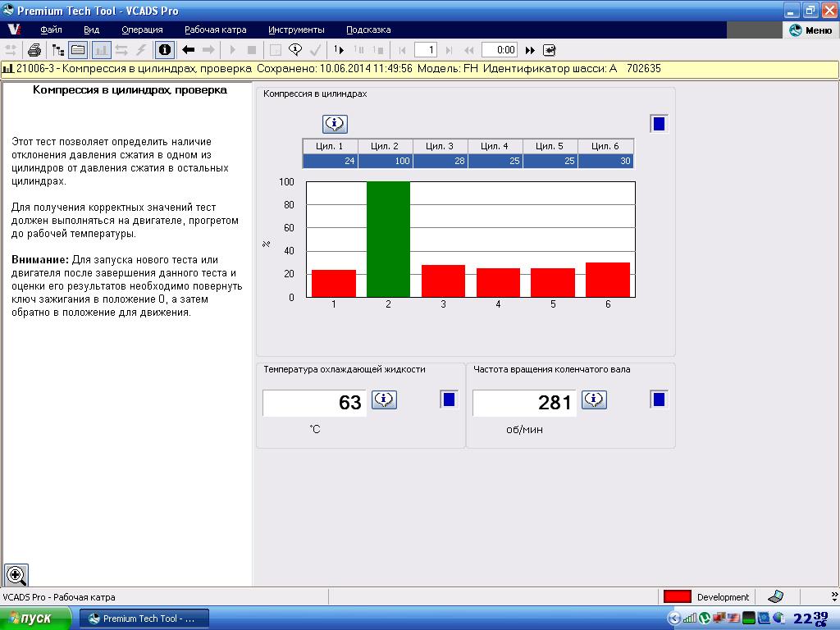This screenshot has width=840, height=630.
Task: Go back with the left arrow icon
Action: pyautogui.click(x=188, y=50)
